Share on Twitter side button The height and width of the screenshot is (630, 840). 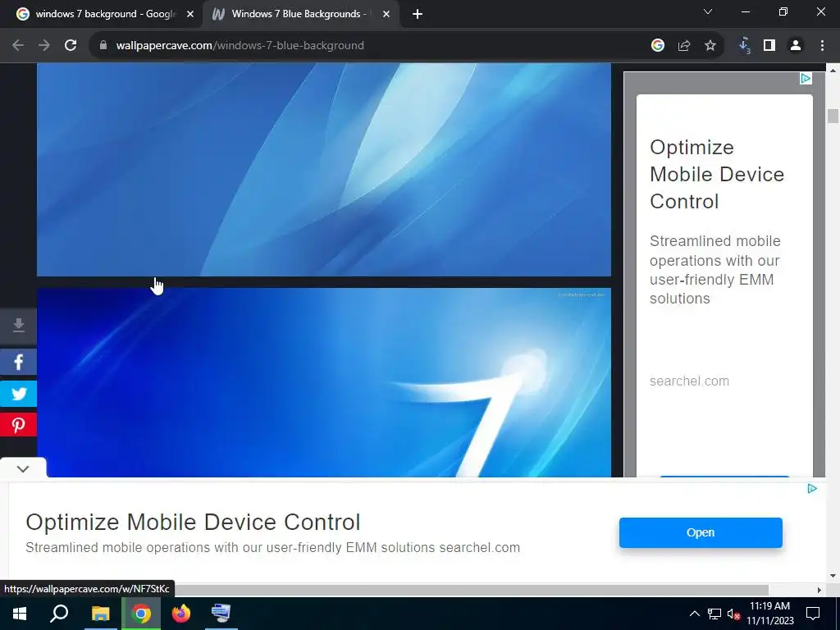click(x=18, y=394)
